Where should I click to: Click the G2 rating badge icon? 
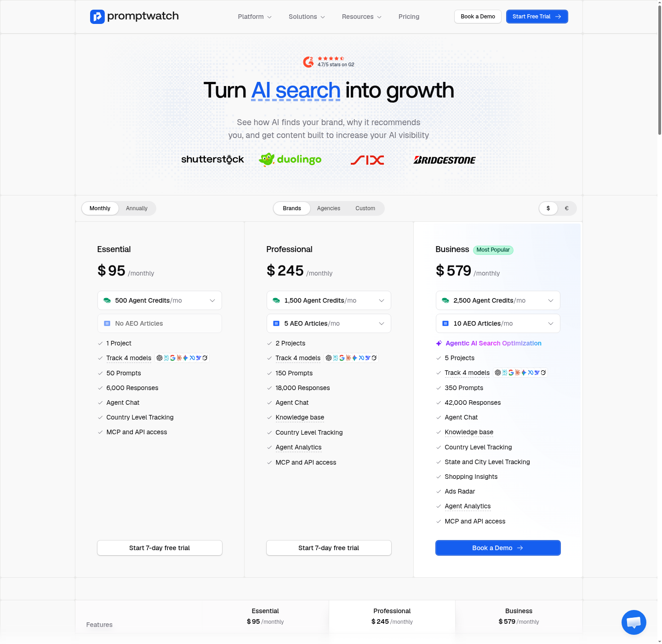coord(308,62)
